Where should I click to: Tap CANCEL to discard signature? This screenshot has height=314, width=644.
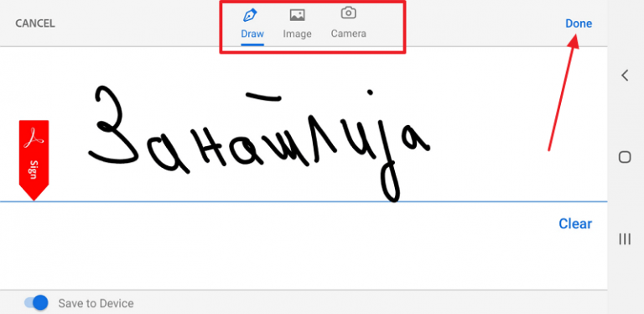[35, 24]
